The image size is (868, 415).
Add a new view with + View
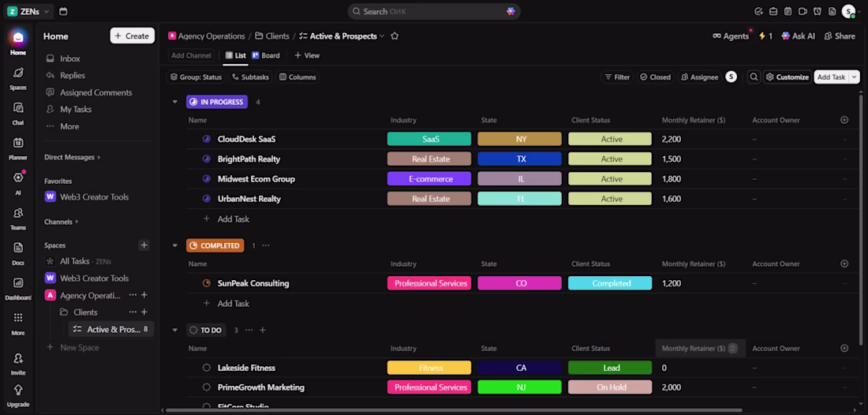[x=307, y=55]
